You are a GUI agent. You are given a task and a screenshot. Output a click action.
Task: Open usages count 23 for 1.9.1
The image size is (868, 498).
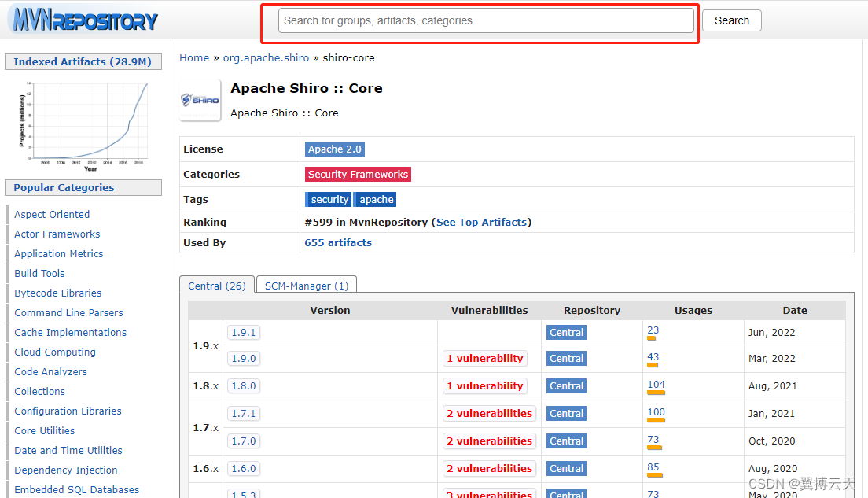[x=653, y=330]
